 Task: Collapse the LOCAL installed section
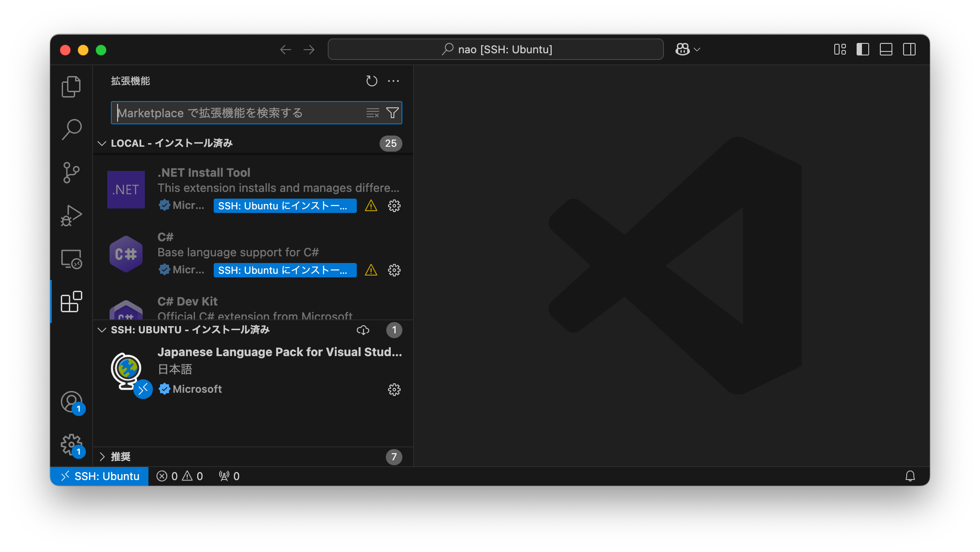(x=102, y=144)
